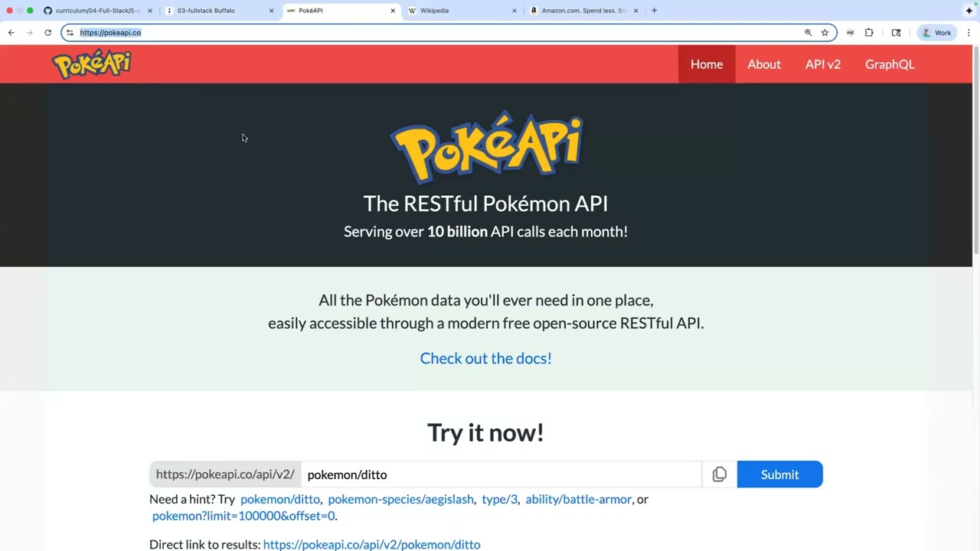
Task: Try the pokemon-species/aegislash hint
Action: [400, 499]
